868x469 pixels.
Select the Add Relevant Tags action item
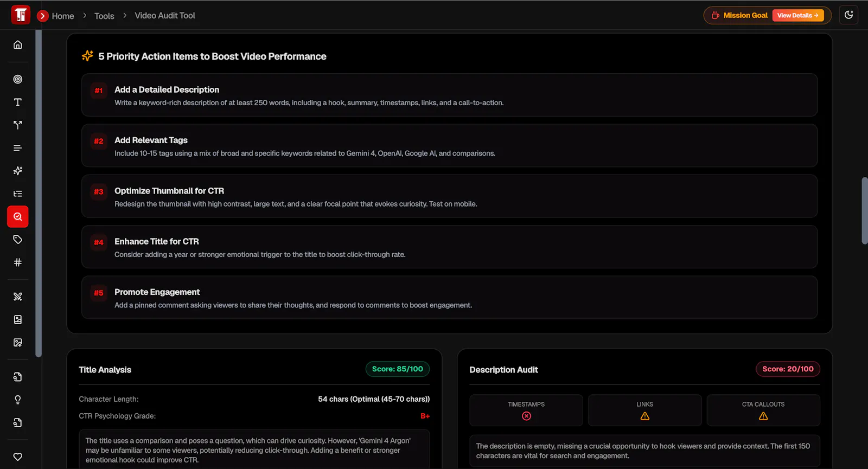click(449, 145)
